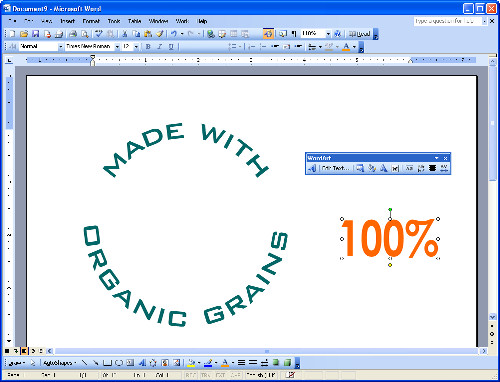Image resolution: width=500 pixels, height=382 pixels.
Task: Click the Line Color brush swatch
Action: click(x=208, y=362)
